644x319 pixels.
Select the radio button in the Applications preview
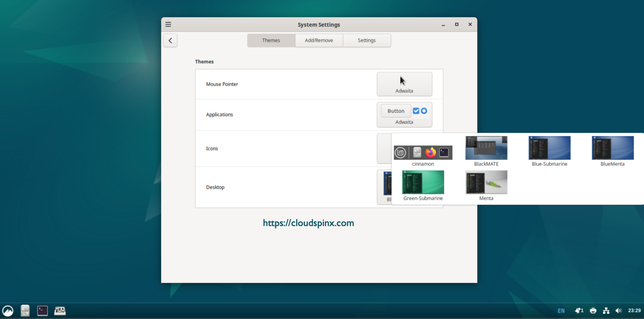tap(424, 111)
